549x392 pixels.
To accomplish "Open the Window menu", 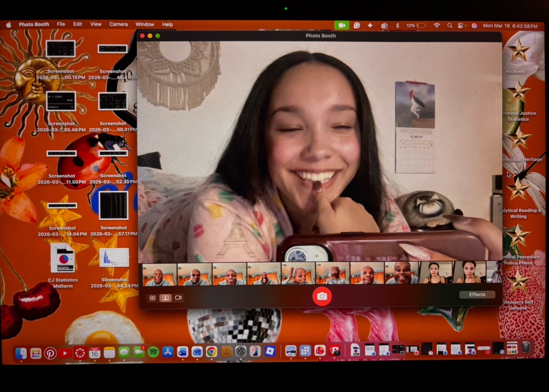I will [x=145, y=24].
